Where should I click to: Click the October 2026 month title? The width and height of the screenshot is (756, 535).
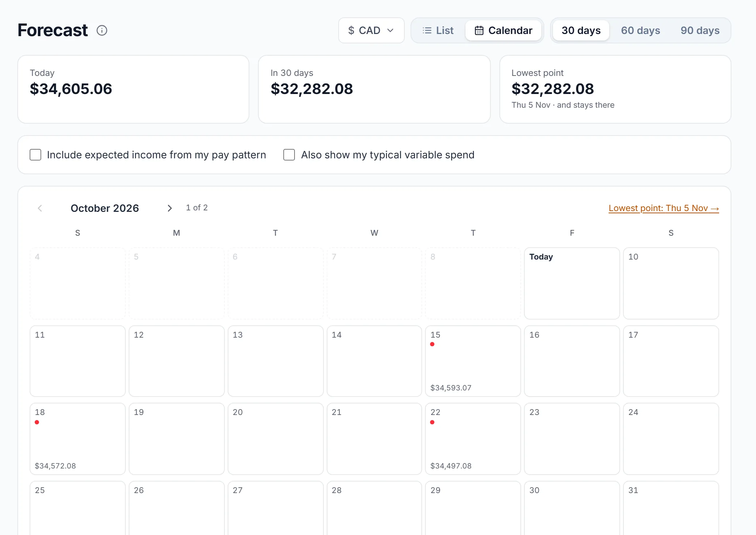coord(105,208)
